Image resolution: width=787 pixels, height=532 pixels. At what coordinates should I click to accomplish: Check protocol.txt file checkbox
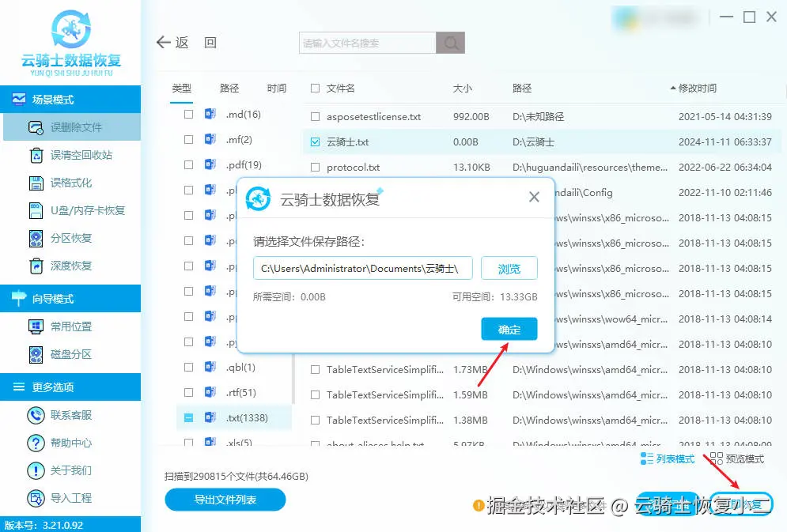(x=316, y=167)
